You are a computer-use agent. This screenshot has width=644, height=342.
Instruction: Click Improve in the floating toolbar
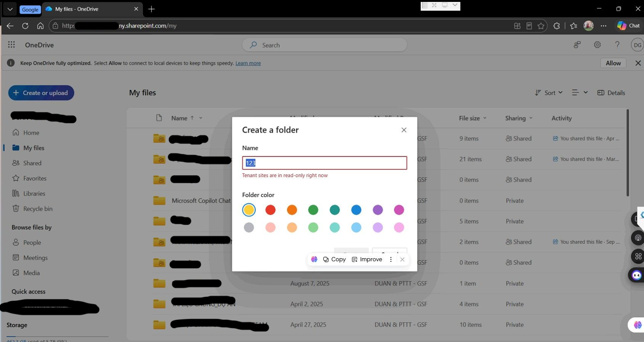(x=367, y=259)
